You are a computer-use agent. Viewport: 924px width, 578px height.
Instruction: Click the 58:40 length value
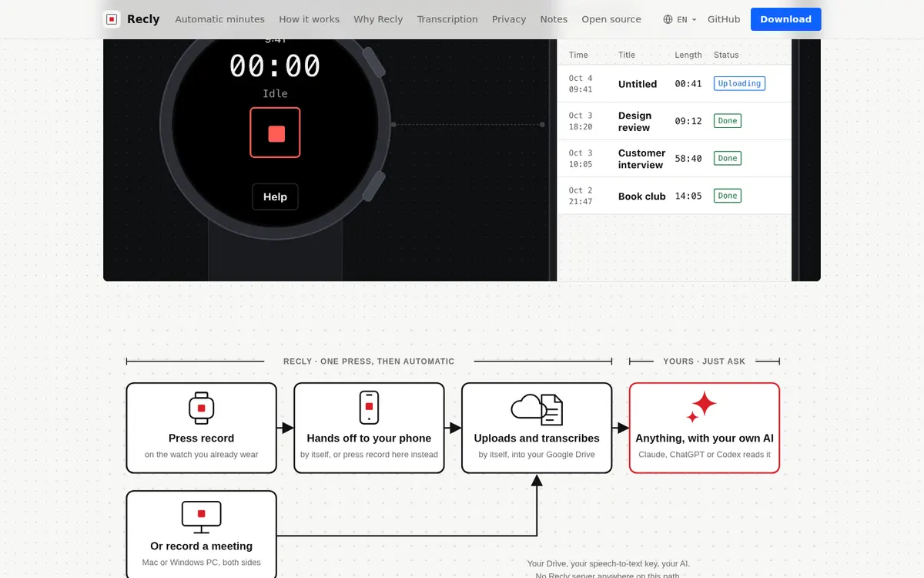688,159
